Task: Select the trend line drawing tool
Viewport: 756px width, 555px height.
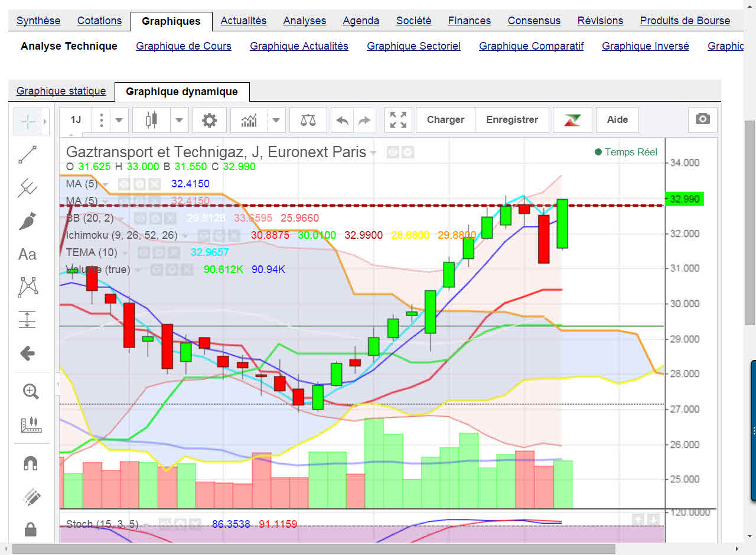Action: pyautogui.click(x=28, y=155)
